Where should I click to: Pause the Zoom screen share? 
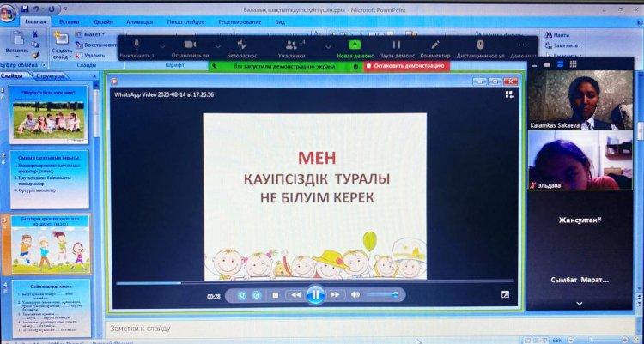coord(397,45)
